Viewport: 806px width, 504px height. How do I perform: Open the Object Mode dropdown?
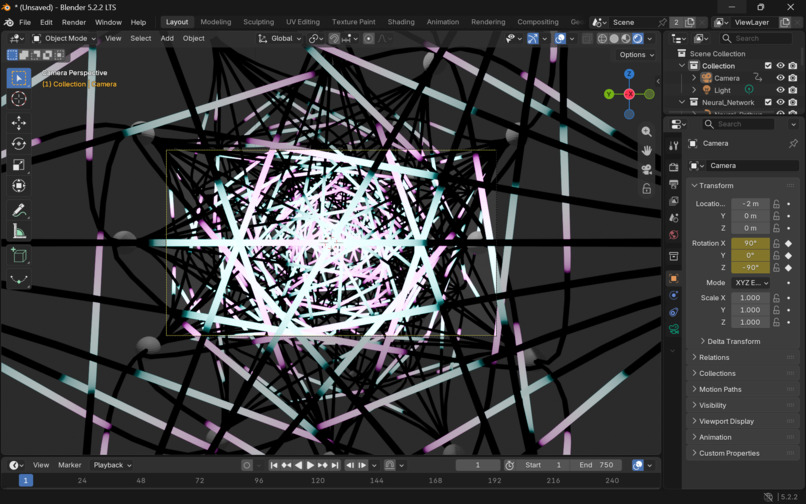click(x=64, y=39)
